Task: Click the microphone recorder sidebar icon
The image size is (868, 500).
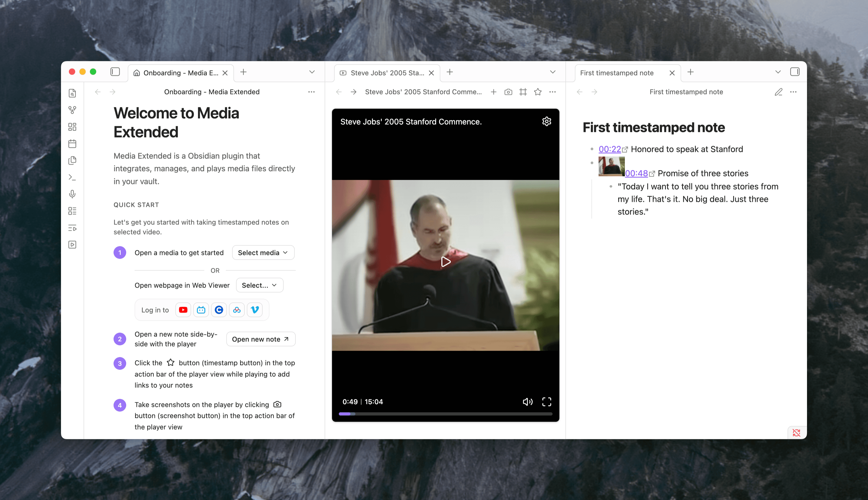Action: pos(72,194)
